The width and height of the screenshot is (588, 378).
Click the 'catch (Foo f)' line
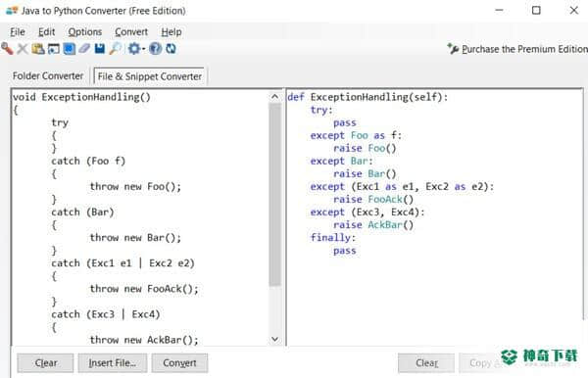point(88,161)
